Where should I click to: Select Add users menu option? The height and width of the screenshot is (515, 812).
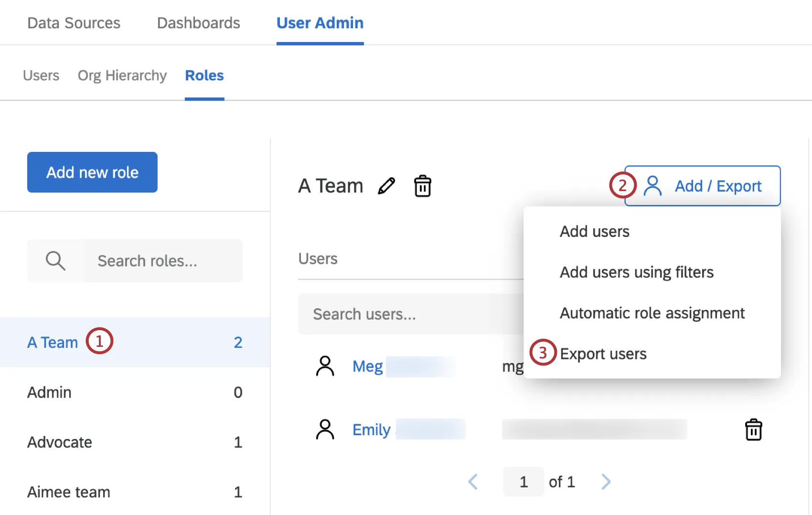(x=594, y=232)
